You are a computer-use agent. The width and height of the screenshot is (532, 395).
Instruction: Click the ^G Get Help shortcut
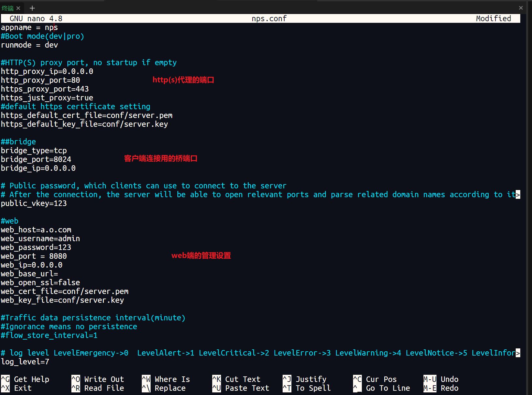(x=25, y=379)
